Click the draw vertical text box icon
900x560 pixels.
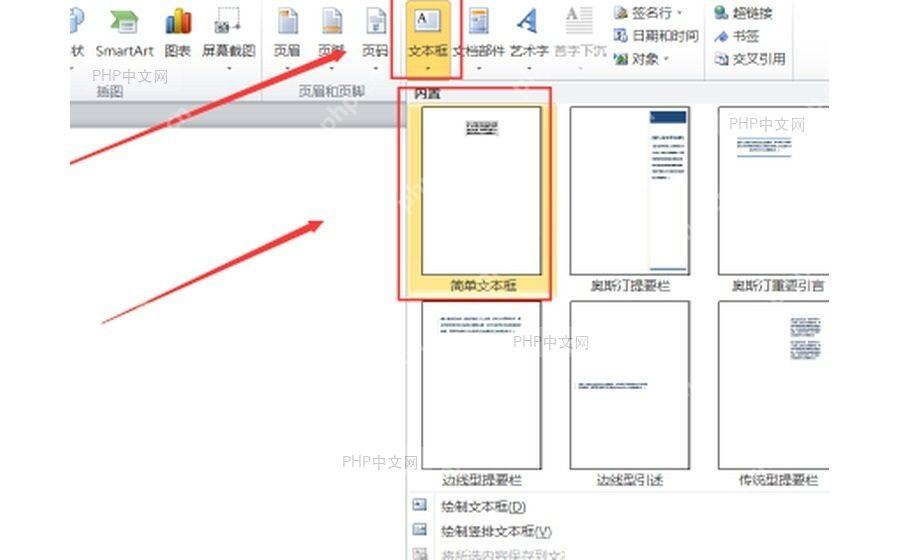pos(420,530)
